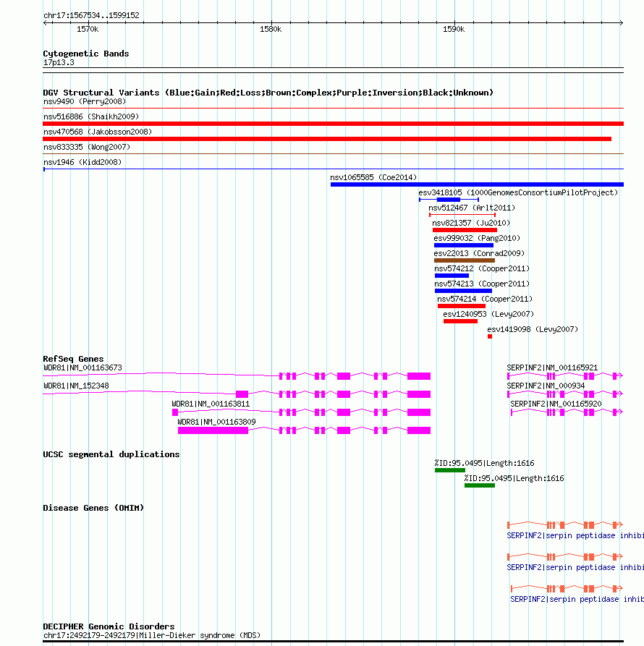This screenshot has height=646, width=644.
Task: Click the nsv516886 (Shaikh2009) red loss bar
Action: (x=333, y=124)
